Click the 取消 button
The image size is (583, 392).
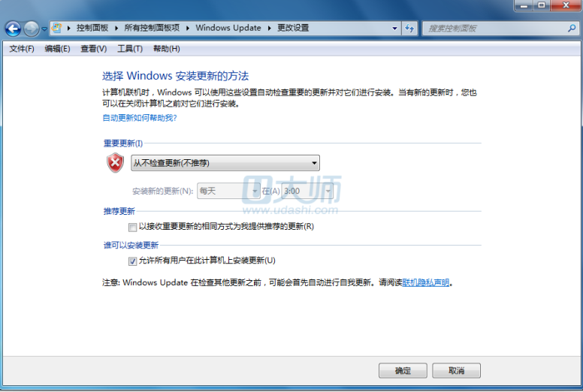click(457, 370)
